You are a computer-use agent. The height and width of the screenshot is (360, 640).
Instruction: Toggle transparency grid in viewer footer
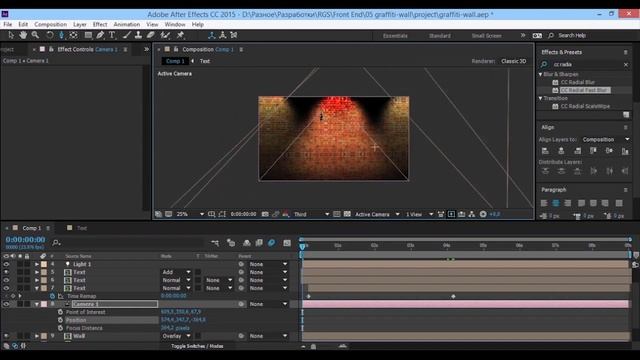pyautogui.click(x=347, y=214)
